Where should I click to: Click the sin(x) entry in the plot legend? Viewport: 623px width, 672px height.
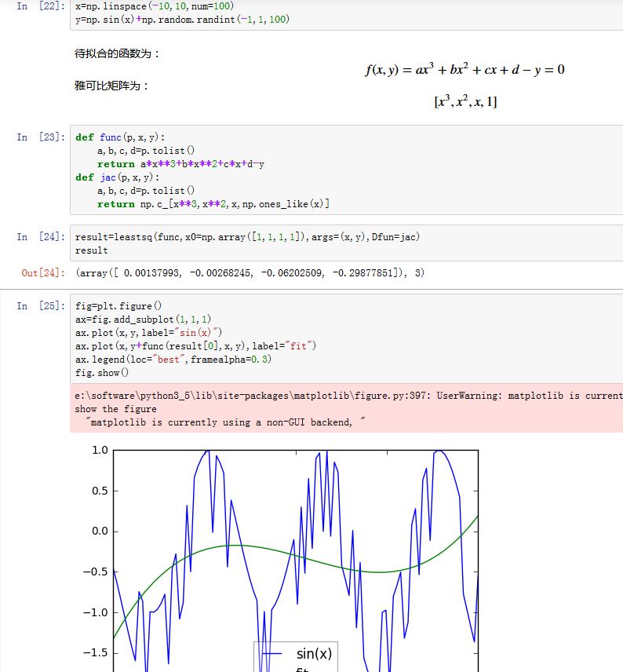(313, 653)
